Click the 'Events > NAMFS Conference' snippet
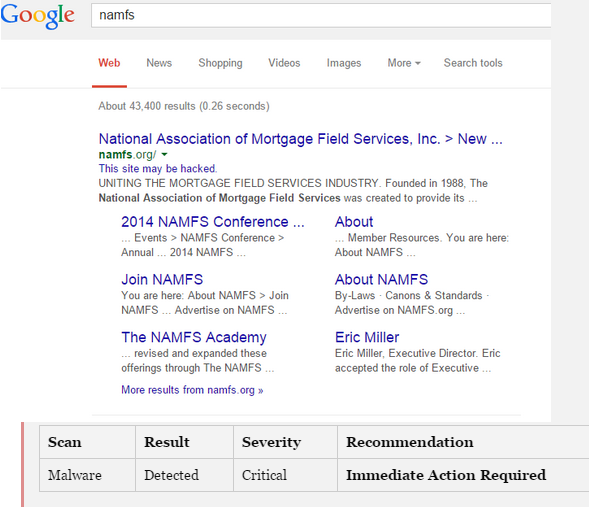 tap(203, 245)
